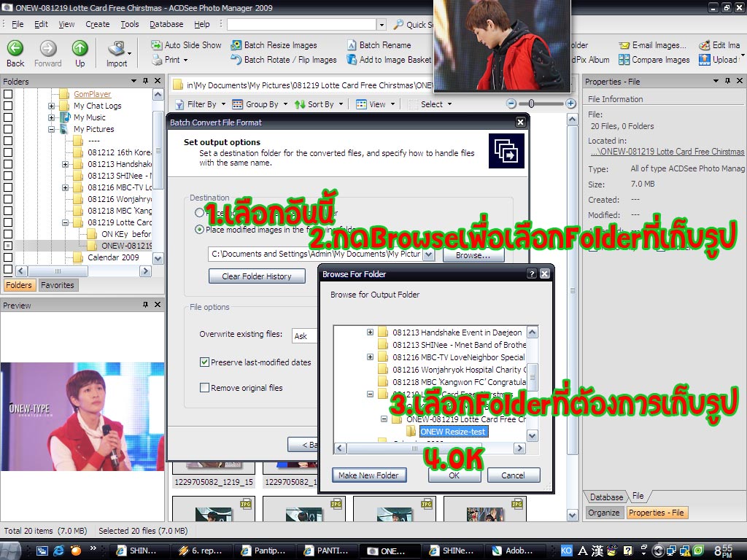Click Add to Image Basket
The height and width of the screenshot is (560, 747).
(x=390, y=60)
